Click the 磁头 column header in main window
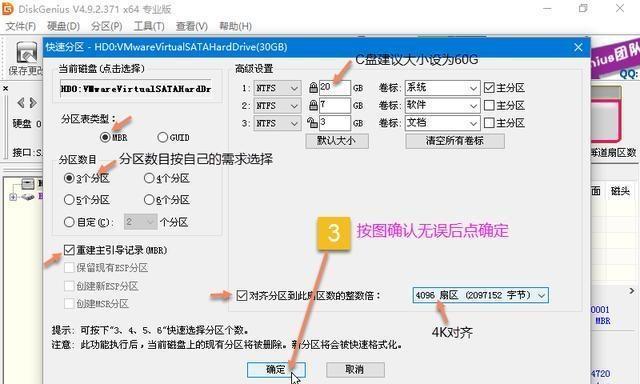 coord(620,191)
